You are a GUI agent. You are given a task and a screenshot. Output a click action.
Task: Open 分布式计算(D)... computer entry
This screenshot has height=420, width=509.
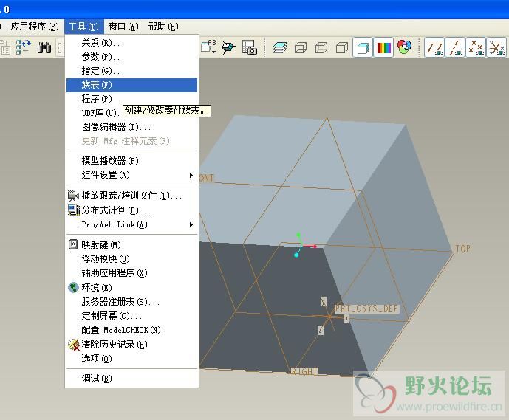coord(131,210)
